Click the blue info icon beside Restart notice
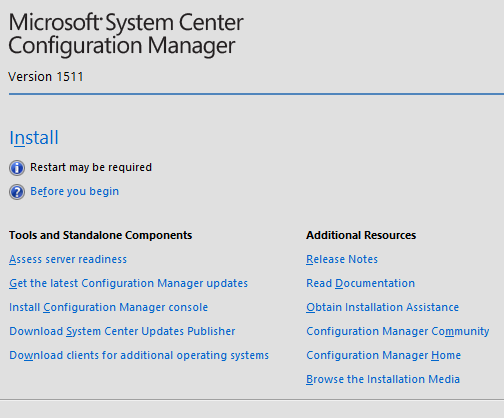Viewport: 504px width, 418px height. click(x=17, y=168)
